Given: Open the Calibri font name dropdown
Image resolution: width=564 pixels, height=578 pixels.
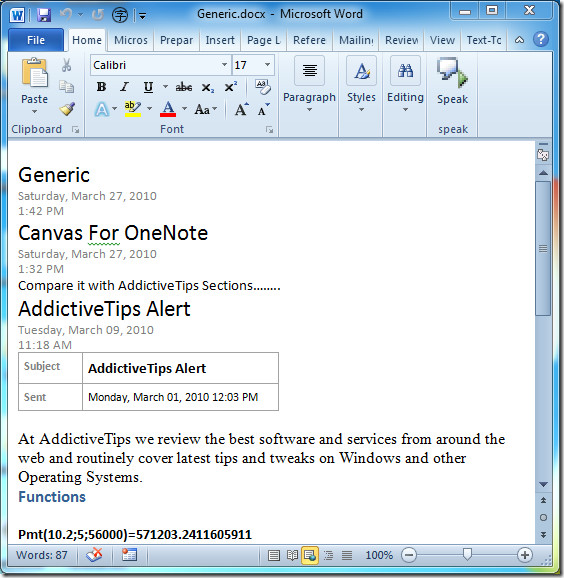Looking at the screenshot, I should (224, 65).
